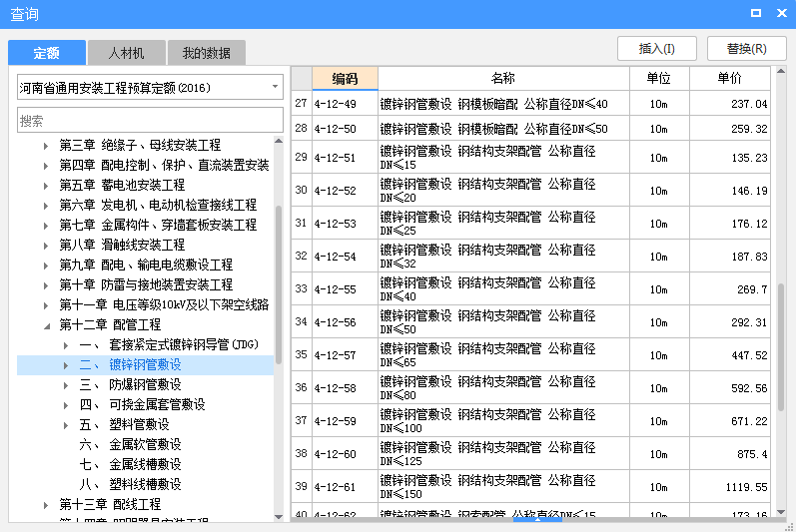The width and height of the screenshot is (796, 532).
Task: Click price 292.31 cell
Action: [x=729, y=322]
